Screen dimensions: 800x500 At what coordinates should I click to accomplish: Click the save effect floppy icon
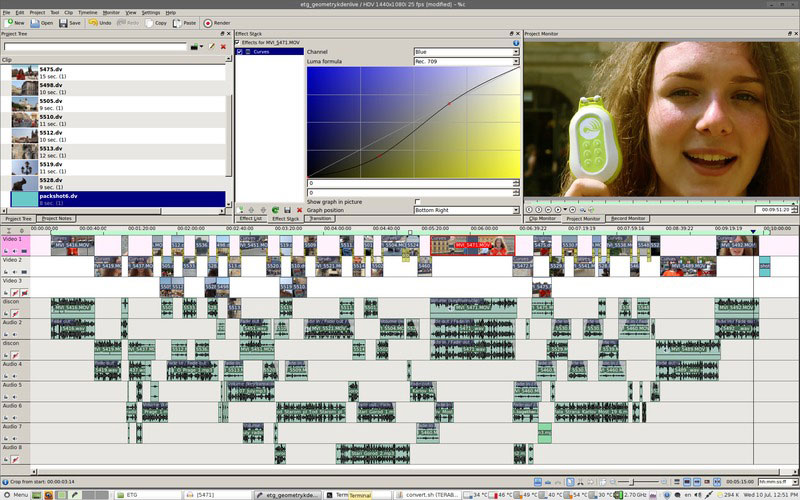(287, 209)
